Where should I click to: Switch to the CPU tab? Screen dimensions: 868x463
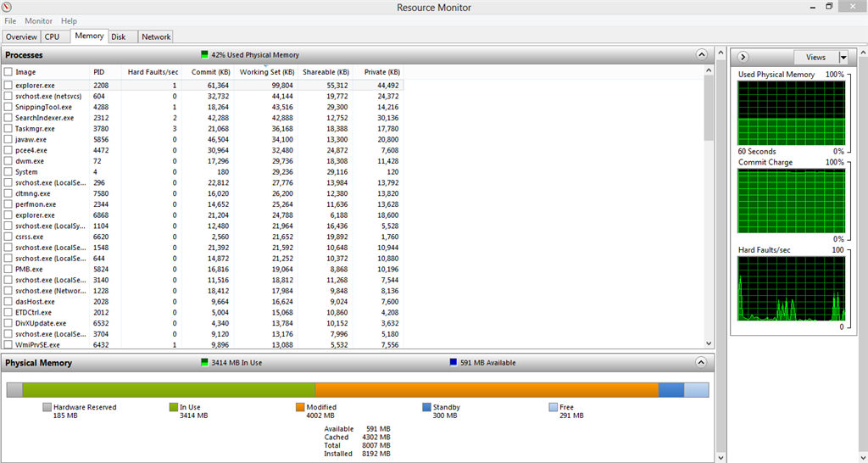pos(52,36)
